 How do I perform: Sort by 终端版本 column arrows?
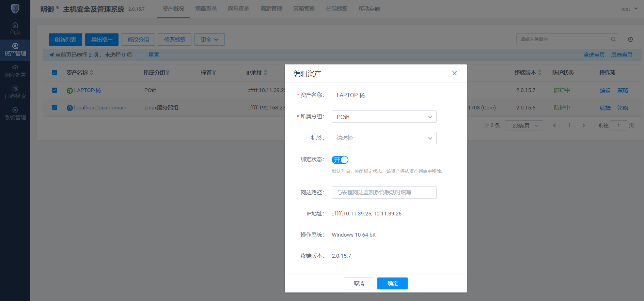pos(540,73)
